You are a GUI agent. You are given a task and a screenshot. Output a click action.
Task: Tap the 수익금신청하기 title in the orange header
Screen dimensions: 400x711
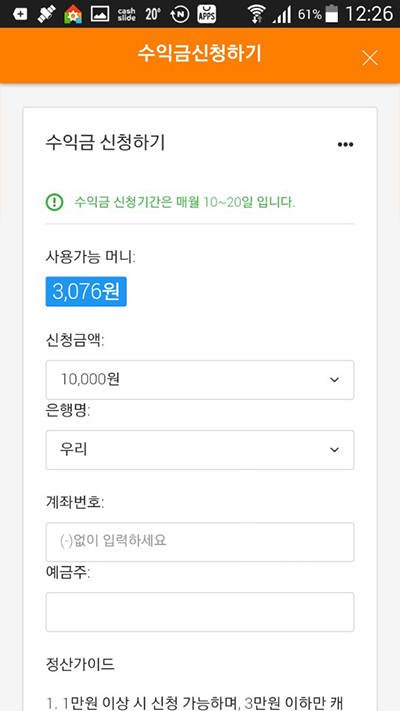[200, 54]
